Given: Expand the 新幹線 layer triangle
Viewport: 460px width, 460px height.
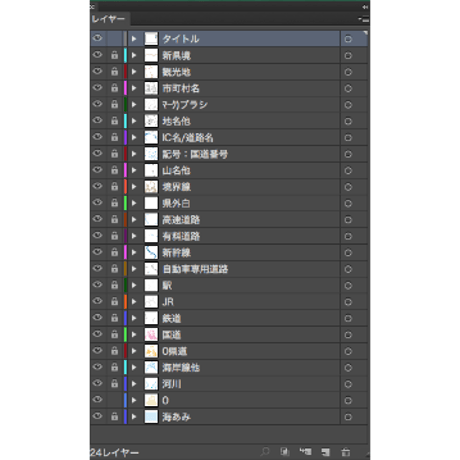Looking at the screenshot, I should tap(134, 253).
